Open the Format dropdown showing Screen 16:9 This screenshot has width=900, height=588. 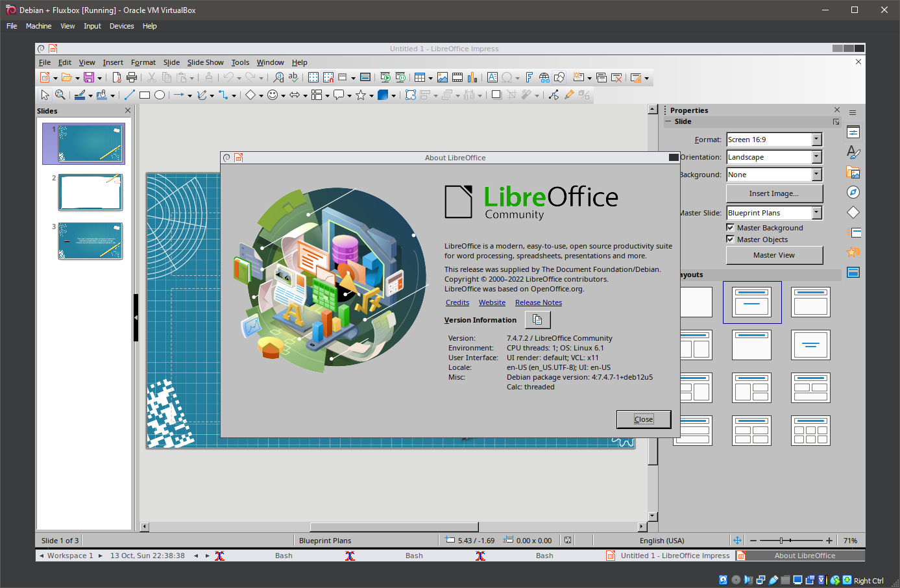point(816,140)
